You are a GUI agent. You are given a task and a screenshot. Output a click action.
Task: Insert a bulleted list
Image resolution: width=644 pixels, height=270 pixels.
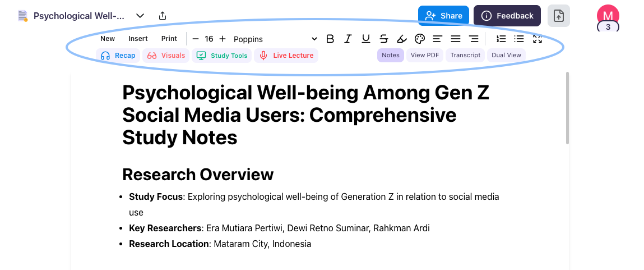[x=519, y=39]
